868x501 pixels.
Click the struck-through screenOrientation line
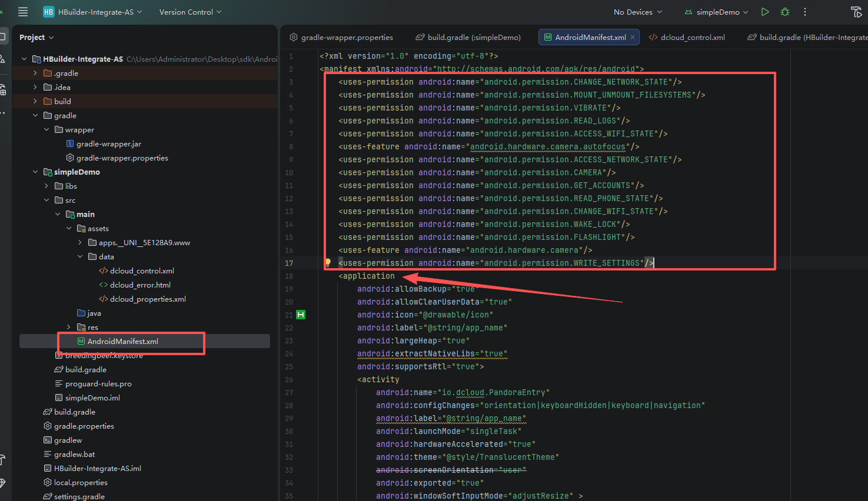coord(451,470)
